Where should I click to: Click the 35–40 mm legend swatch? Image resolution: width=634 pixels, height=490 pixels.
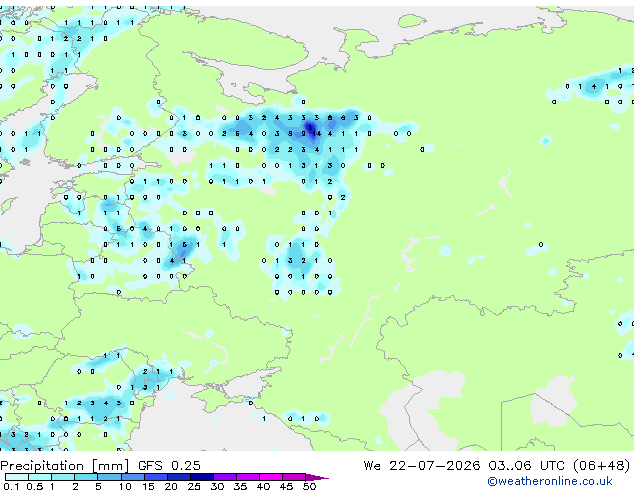click(248, 477)
